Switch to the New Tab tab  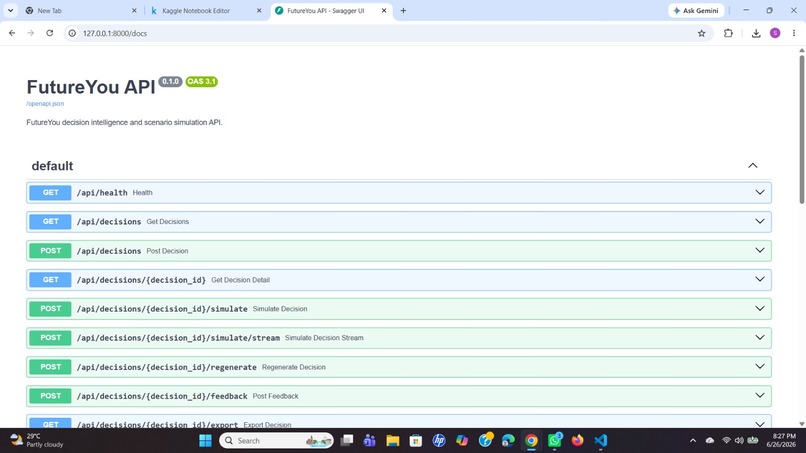click(x=80, y=10)
